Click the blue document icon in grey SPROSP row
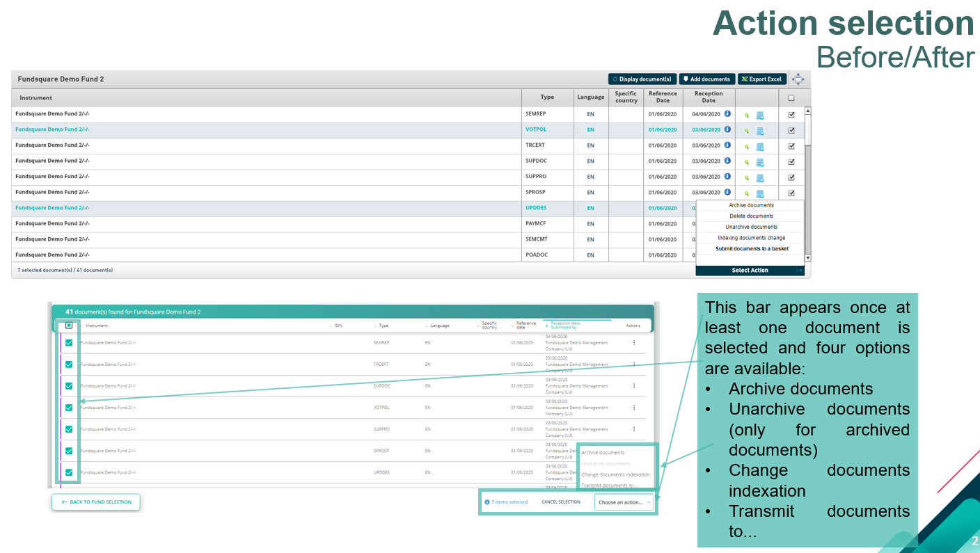Screen dimensions: 980x553 coord(760,194)
